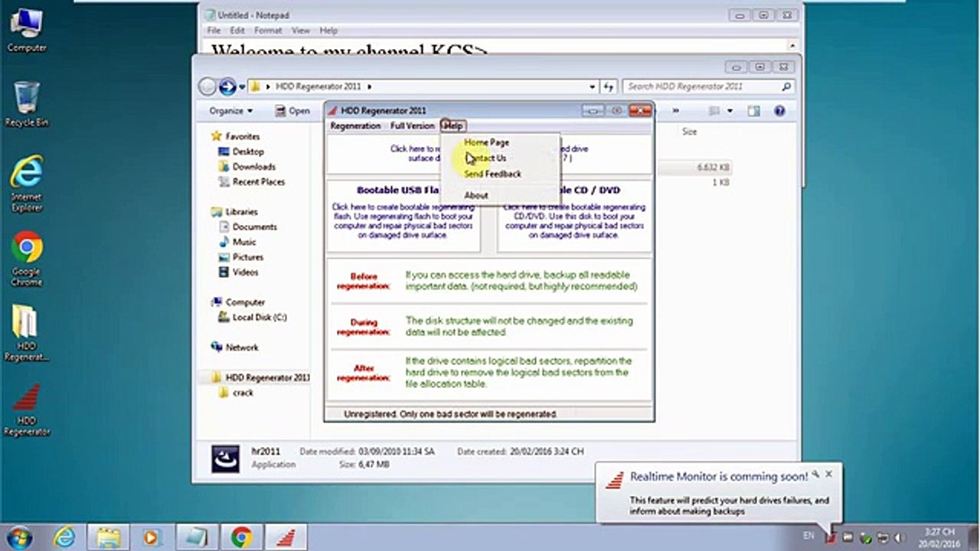Viewport: 980px width, 551px height.
Task: Open Documents library in the navigation pane
Action: [x=255, y=227]
